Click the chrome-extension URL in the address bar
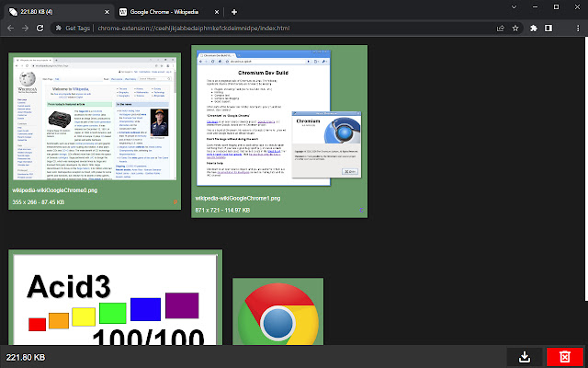Image resolution: width=588 pixels, height=368 pixels. pyautogui.click(x=194, y=29)
